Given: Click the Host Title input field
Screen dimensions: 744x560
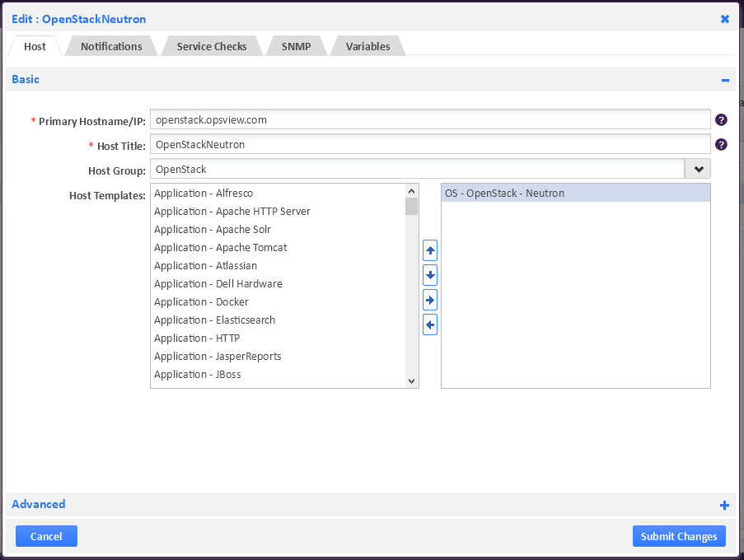Looking at the screenshot, I should click(430, 144).
